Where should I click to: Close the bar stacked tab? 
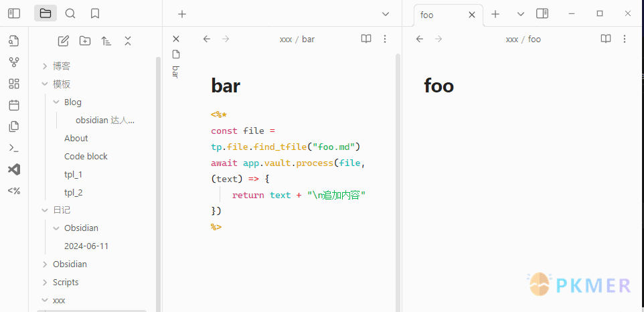point(176,39)
